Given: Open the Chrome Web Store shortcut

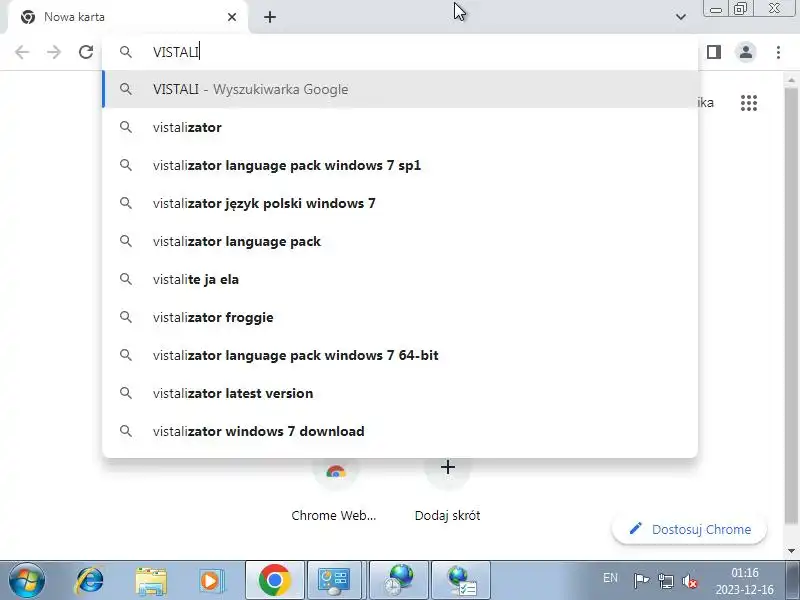Looking at the screenshot, I should click(335, 492).
